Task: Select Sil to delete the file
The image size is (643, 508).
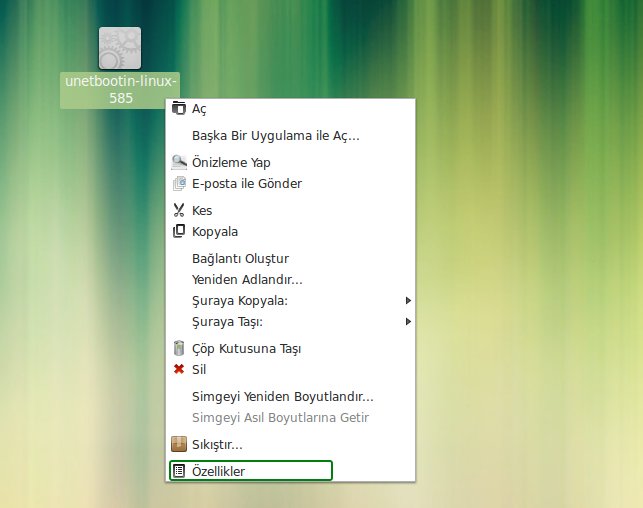Action: [x=290, y=369]
